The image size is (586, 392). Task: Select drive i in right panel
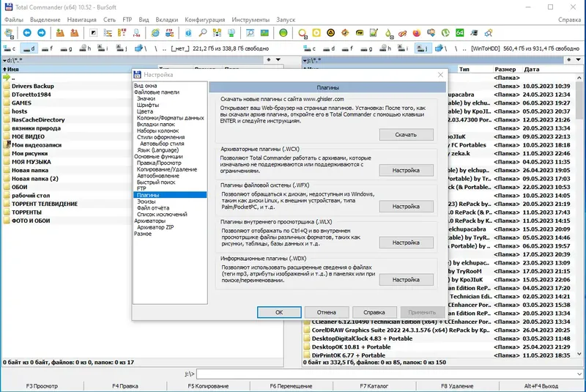pyautogui.click(x=404, y=48)
